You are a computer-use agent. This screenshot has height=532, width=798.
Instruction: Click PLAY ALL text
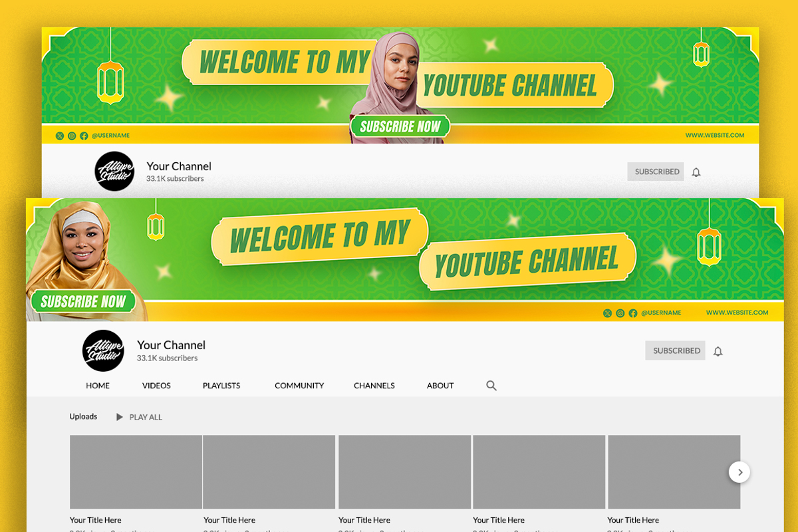click(x=146, y=418)
